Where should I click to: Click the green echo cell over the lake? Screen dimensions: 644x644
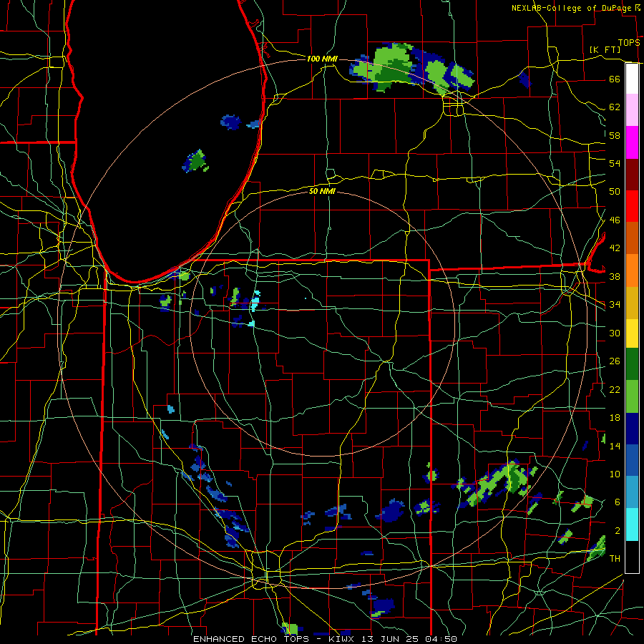click(x=195, y=161)
